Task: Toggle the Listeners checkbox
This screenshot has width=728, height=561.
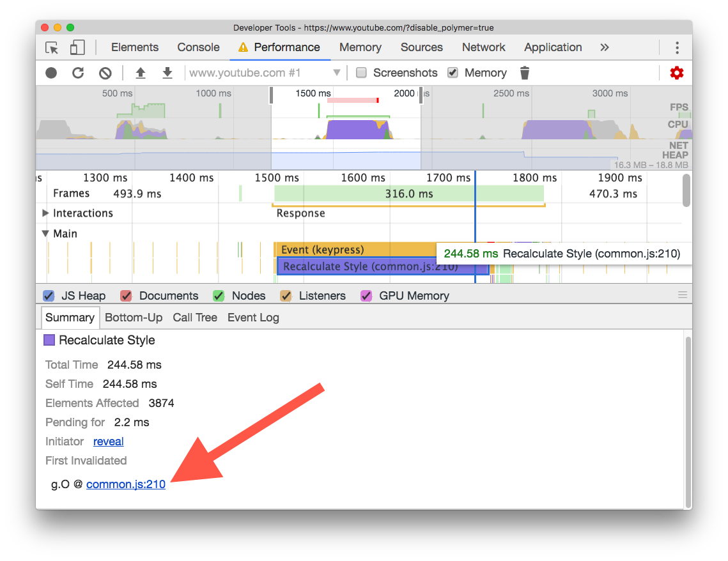Action: pos(286,296)
